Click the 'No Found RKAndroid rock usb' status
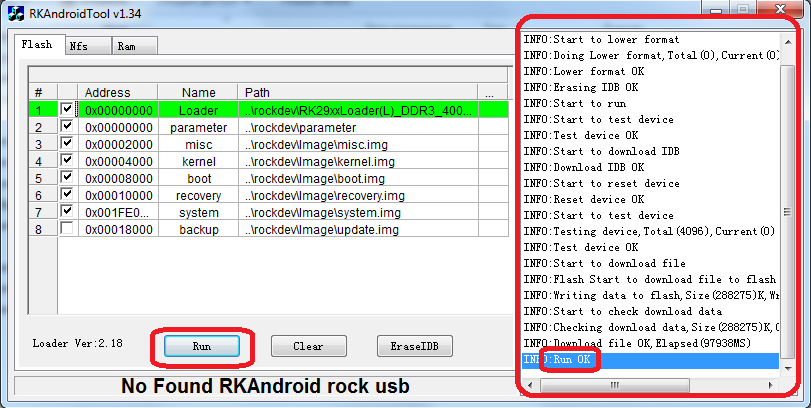811x408 pixels. click(x=265, y=386)
